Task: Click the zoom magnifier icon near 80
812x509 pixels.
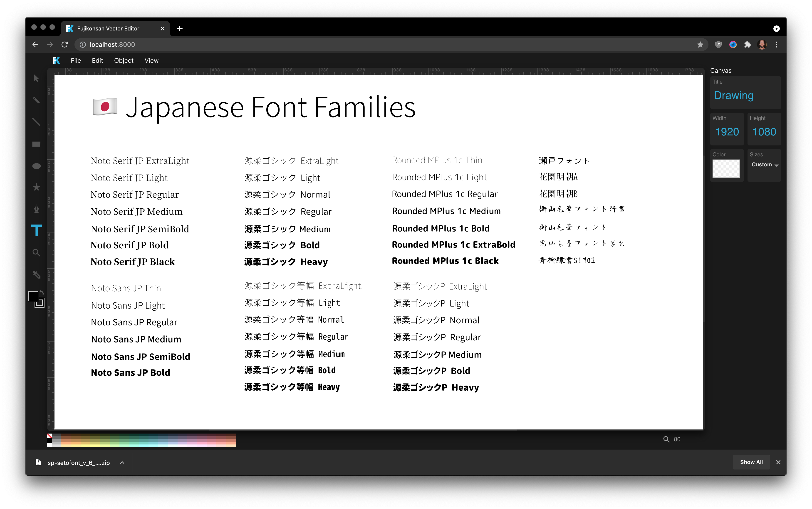Action: pyautogui.click(x=666, y=439)
